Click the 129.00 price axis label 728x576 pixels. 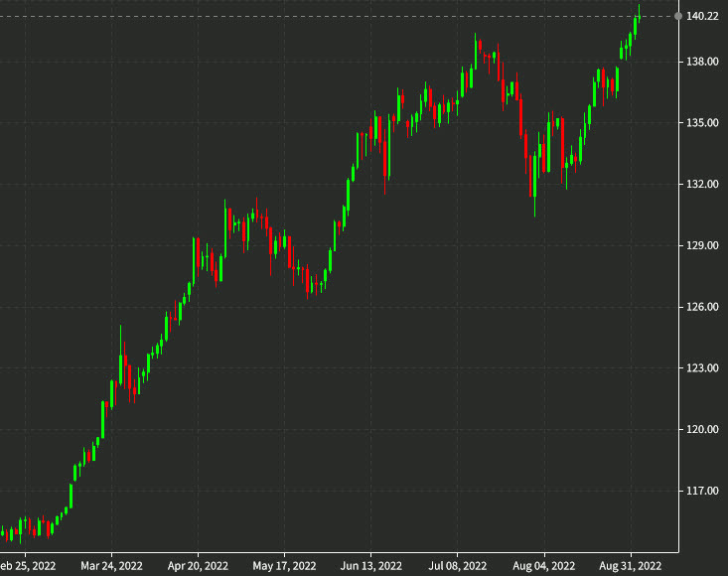702,245
